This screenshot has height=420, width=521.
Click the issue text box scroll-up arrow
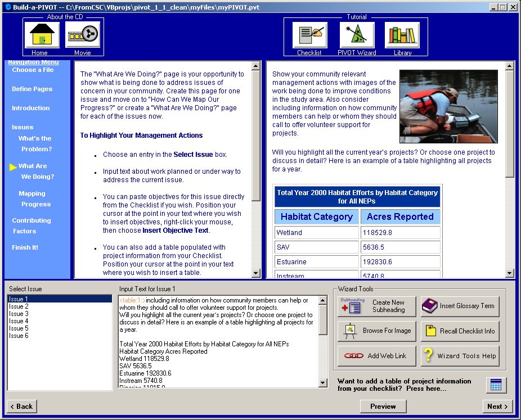point(322,300)
